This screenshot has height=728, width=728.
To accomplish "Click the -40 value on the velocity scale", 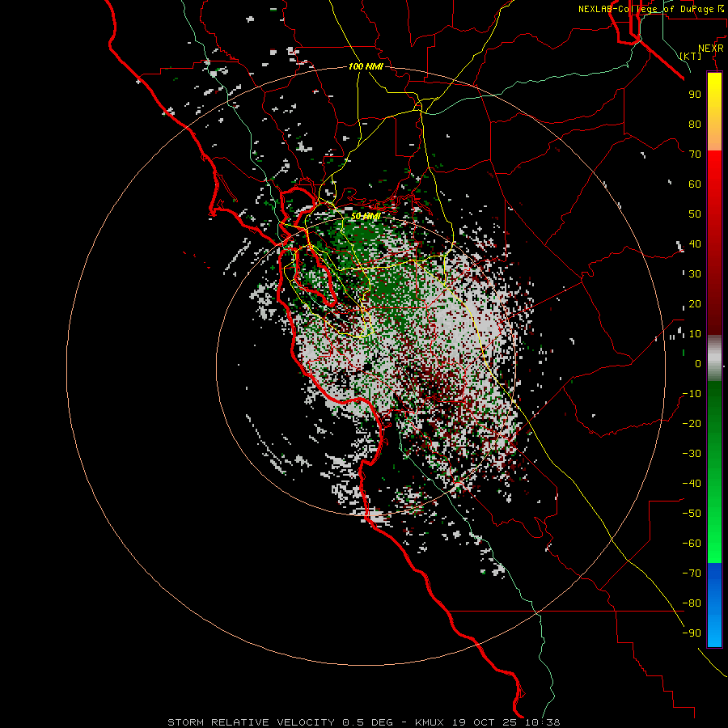I will [x=692, y=484].
